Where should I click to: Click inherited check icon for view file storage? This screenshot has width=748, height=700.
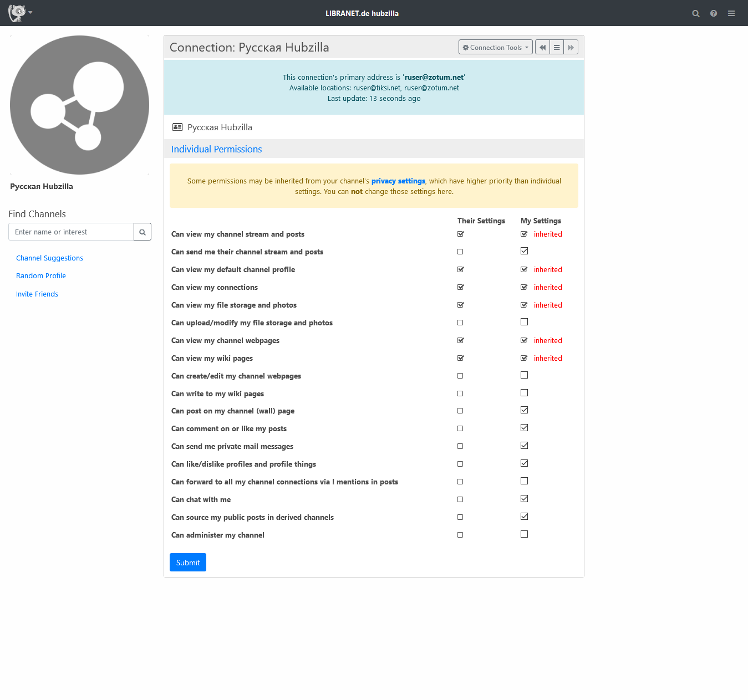pyautogui.click(x=524, y=305)
